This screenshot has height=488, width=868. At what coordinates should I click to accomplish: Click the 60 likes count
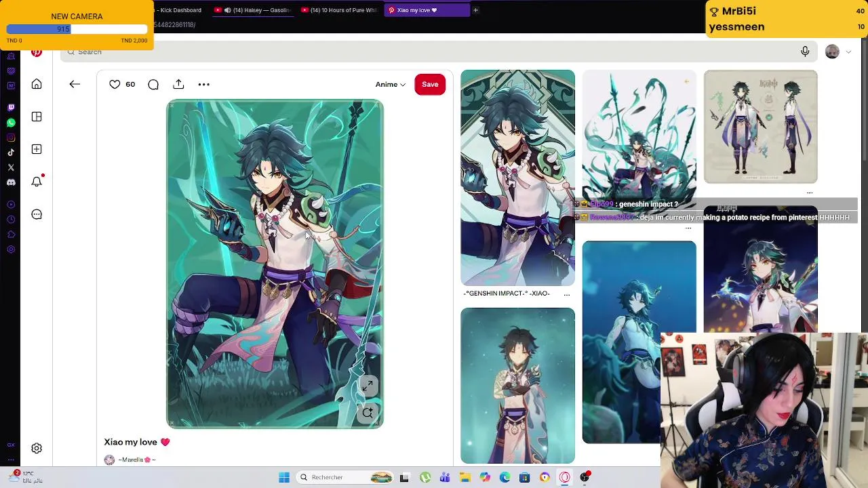coord(130,85)
